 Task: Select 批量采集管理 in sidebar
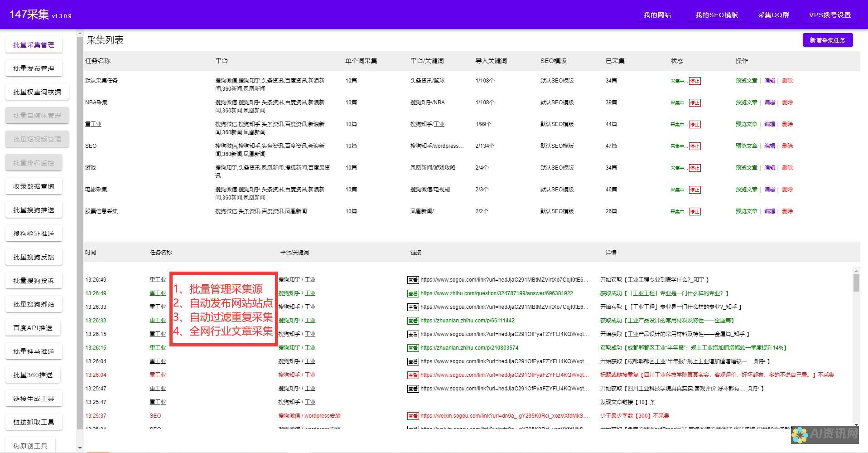click(x=34, y=45)
